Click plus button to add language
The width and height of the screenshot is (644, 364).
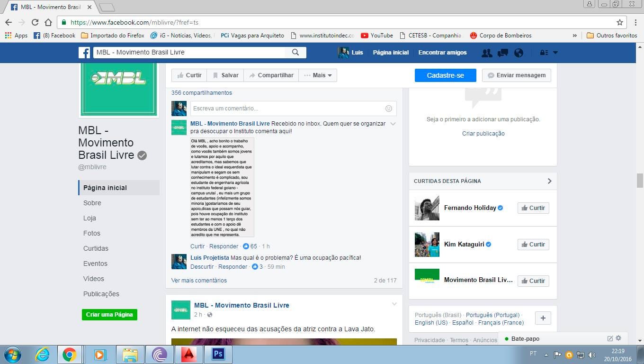[543, 318]
